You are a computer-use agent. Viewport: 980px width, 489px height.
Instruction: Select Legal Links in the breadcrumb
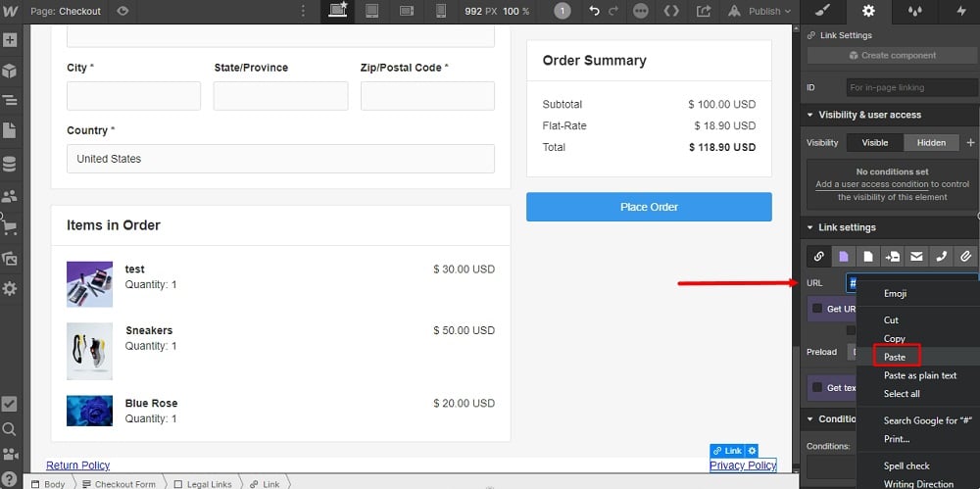pyautogui.click(x=203, y=484)
